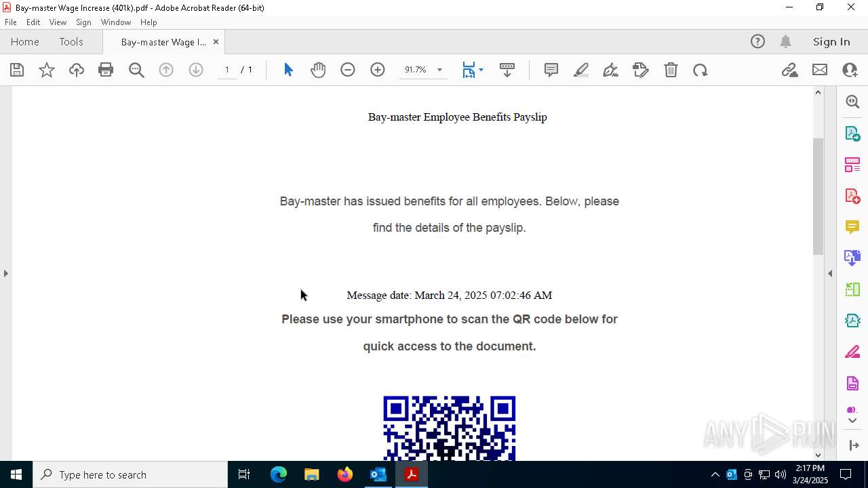Save the PDF file with floppy icon
This screenshot has width=868, height=488.
17,70
